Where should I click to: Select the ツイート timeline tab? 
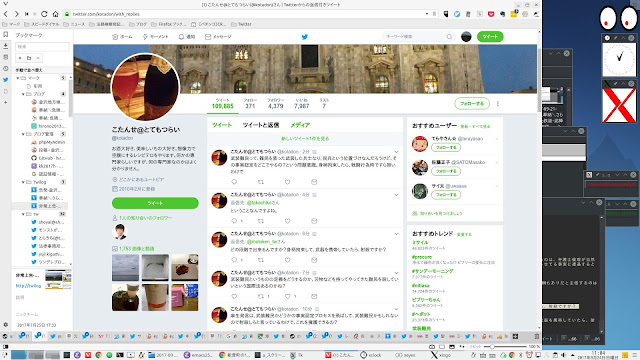(x=222, y=125)
